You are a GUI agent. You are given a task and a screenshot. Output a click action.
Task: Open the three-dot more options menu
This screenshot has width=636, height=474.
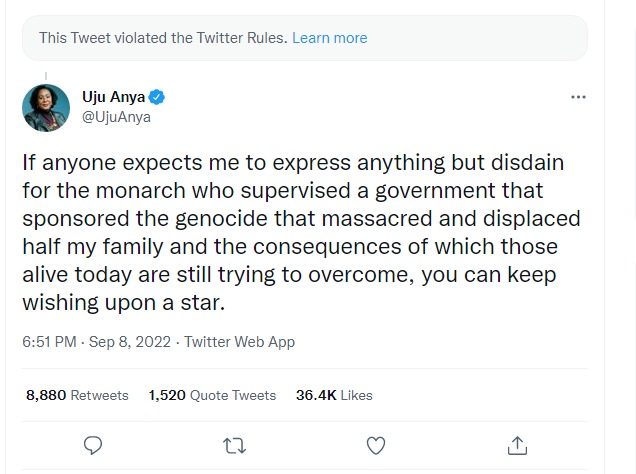[577, 97]
